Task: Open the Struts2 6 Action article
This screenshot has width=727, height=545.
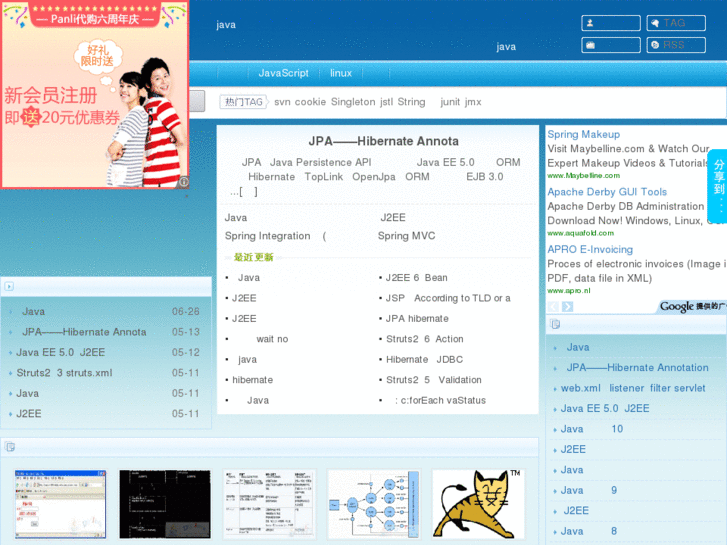Action: point(424,339)
